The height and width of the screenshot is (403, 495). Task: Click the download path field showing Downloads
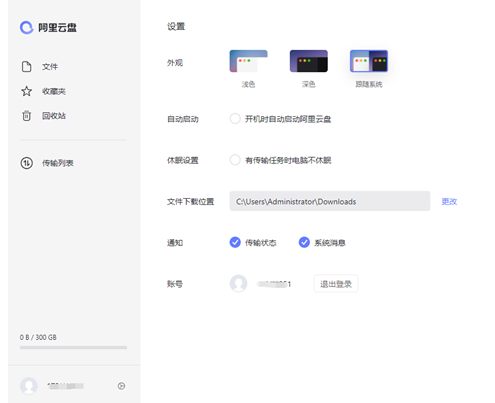tap(330, 201)
